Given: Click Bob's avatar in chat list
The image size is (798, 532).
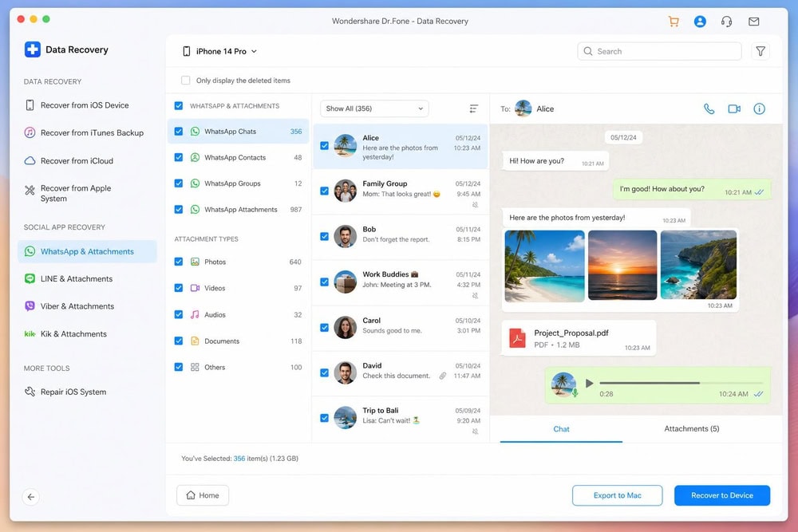Looking at the screenshot, I should point(345,237).
